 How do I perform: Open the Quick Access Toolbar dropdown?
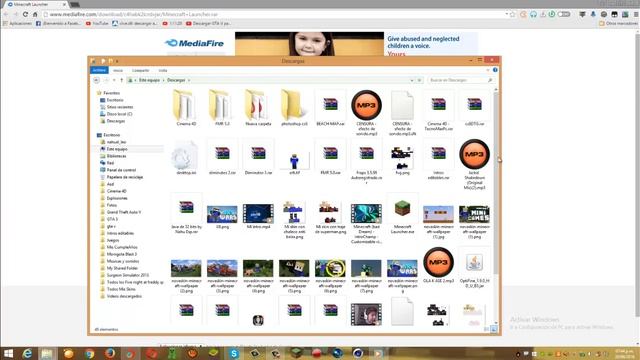click(117, 61)
